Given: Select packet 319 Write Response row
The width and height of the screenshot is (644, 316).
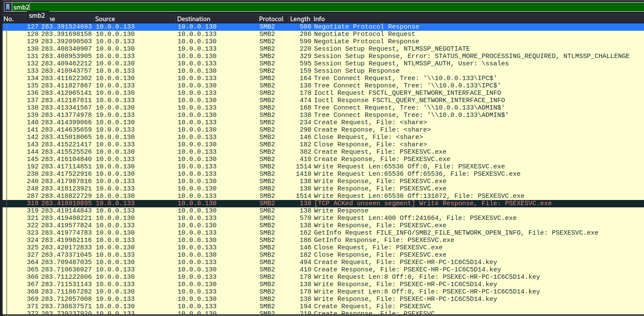Looking at the screenshot, I should point(323,210).
